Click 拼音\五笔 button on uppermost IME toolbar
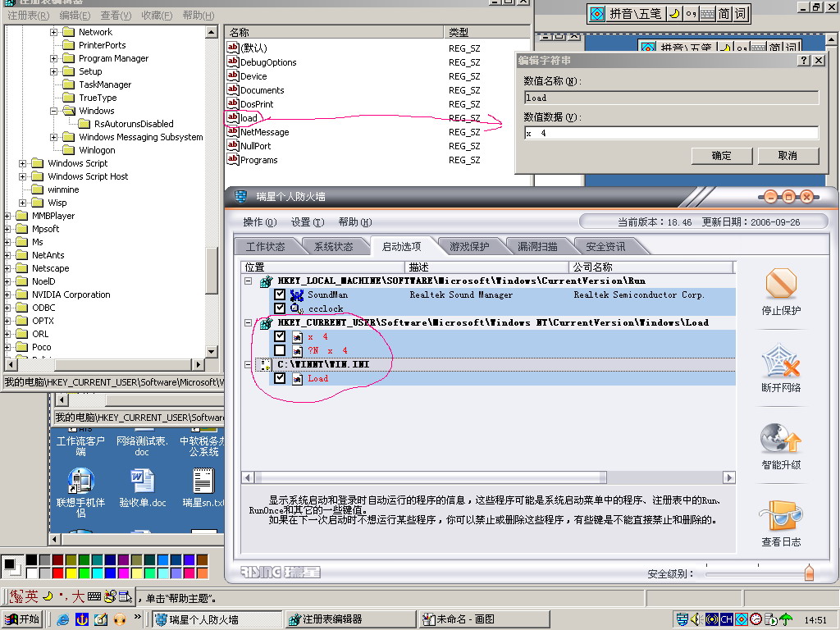Viewport: 840px width, 630px height. (x=636, y=13)
